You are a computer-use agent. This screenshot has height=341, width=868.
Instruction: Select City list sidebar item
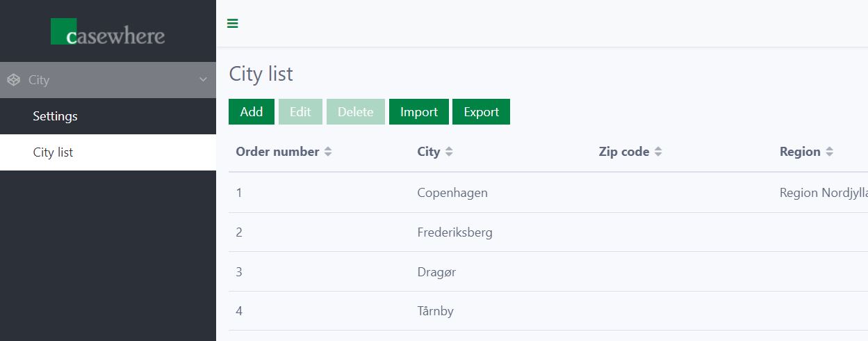pyautogui.click(x=53, y=152)
